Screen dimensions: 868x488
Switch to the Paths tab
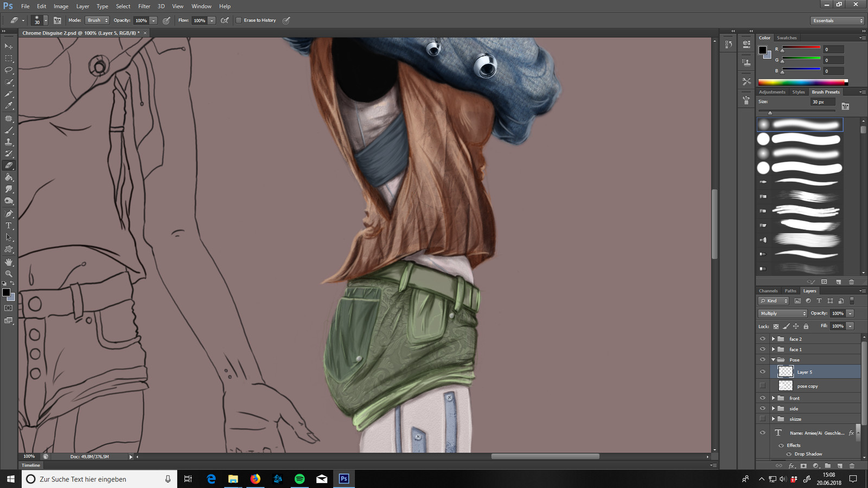pos(790,291)
